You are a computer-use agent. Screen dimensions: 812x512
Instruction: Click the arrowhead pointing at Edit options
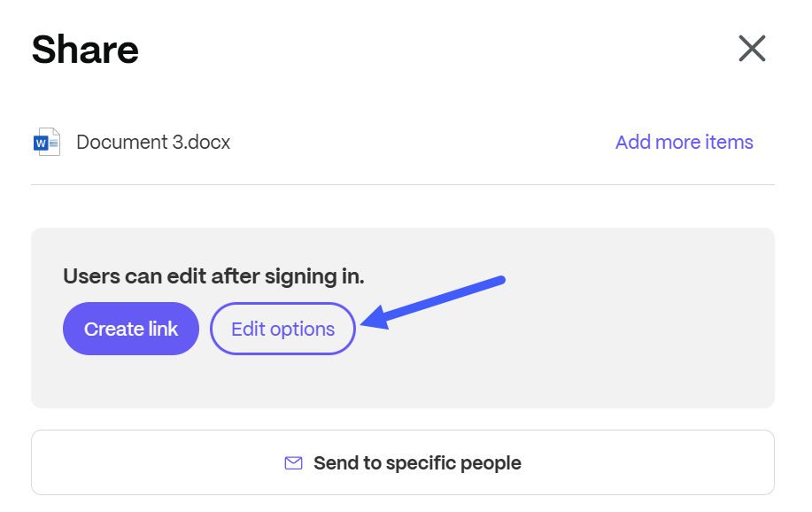[x=372, y=318]
